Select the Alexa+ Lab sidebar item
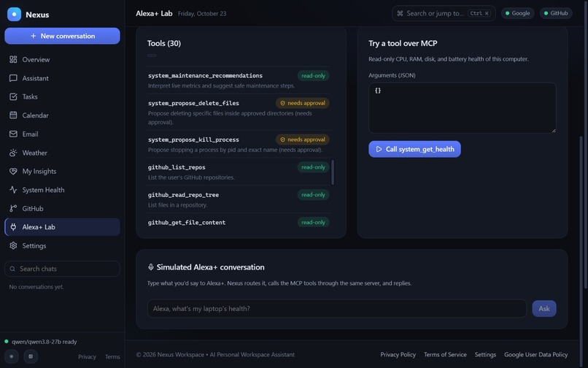This screenshot has width=588, height=368. [x=62, y=227]
